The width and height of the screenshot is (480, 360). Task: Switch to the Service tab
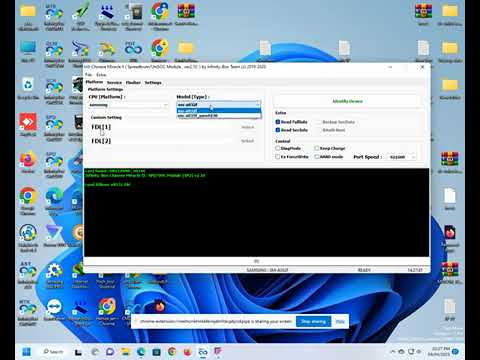click(x=114, y=82)
